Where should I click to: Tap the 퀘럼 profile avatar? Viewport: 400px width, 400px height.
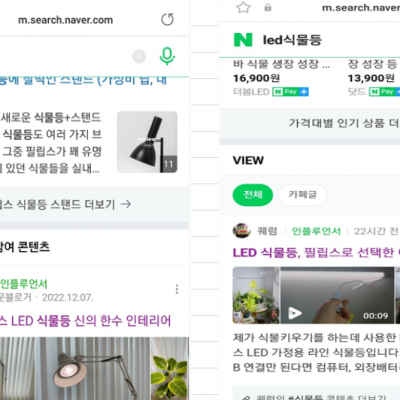click(x=242, y=231)
